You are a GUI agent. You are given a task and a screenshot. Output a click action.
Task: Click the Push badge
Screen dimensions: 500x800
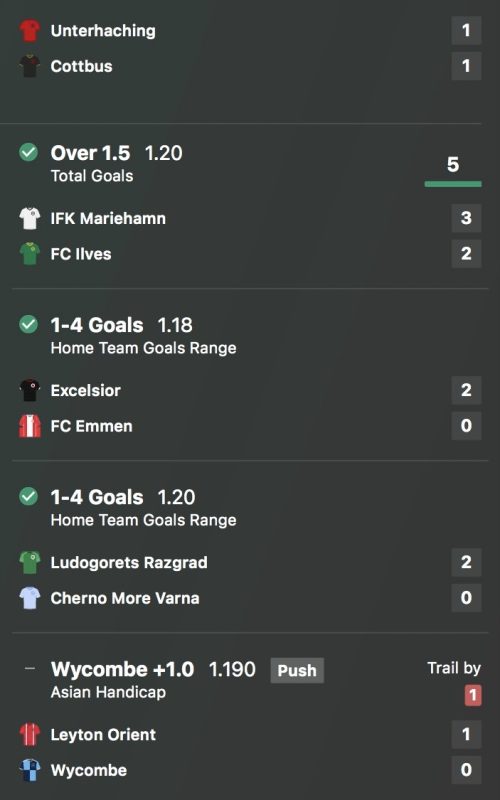[297, 670]
